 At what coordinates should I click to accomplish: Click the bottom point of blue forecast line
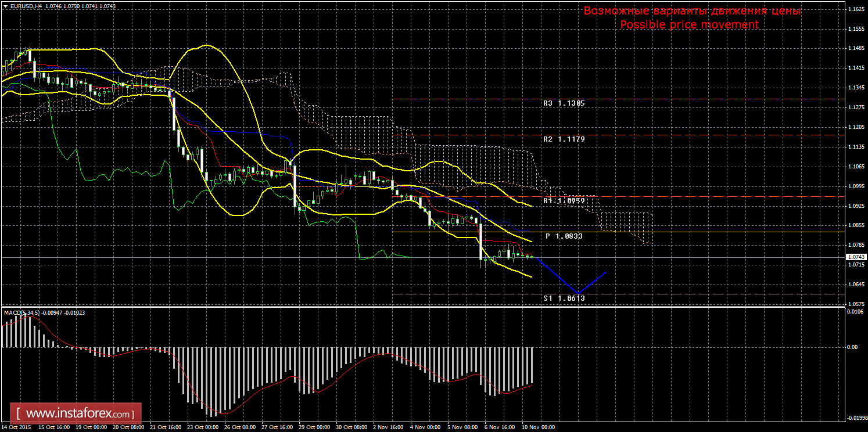pyautogui.click(x=578, y=293)
